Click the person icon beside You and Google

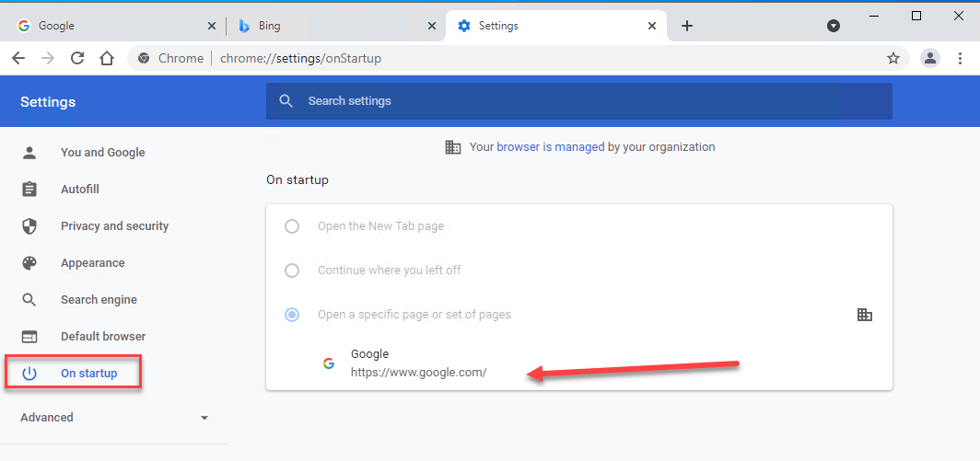click(x=29, y=153)
